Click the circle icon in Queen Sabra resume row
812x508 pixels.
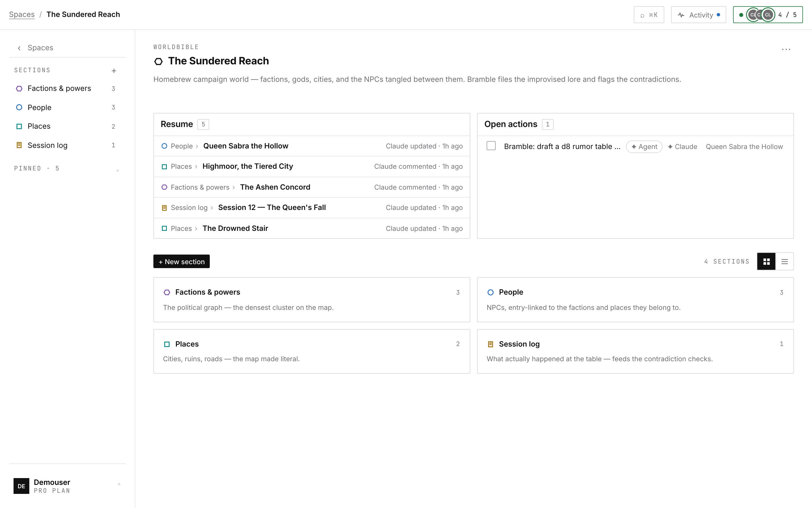click(x=164, y=146)
